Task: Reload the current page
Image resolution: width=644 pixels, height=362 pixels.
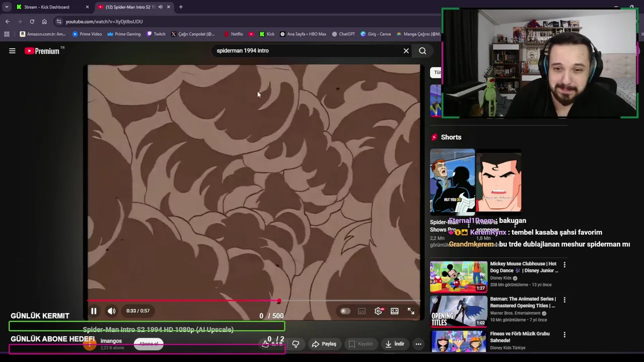Action: pyautogui.click(x=32, y=22)
